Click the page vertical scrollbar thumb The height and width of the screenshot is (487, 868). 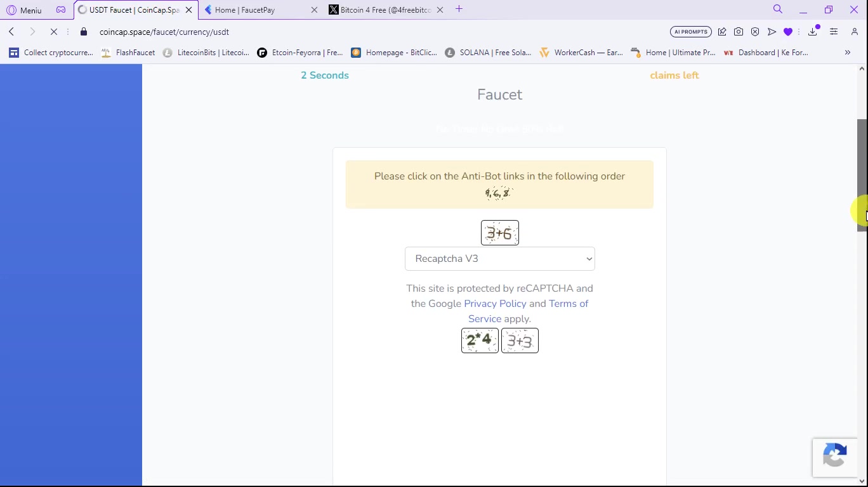click(x=862, y=175)
